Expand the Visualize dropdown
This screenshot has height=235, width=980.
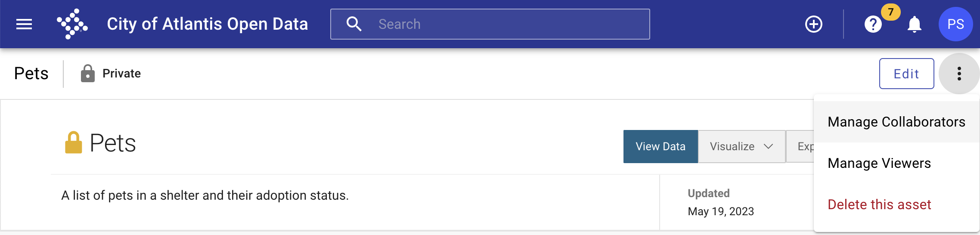741,146
